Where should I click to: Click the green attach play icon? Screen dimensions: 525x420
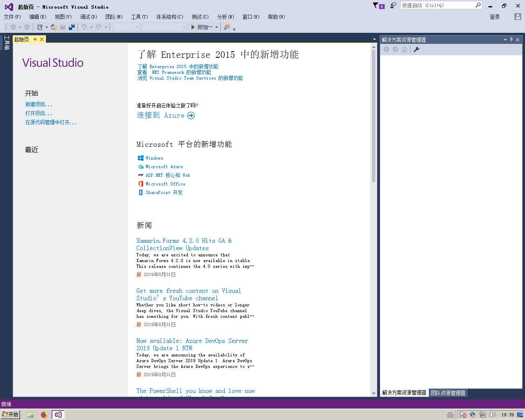[193, 27]
